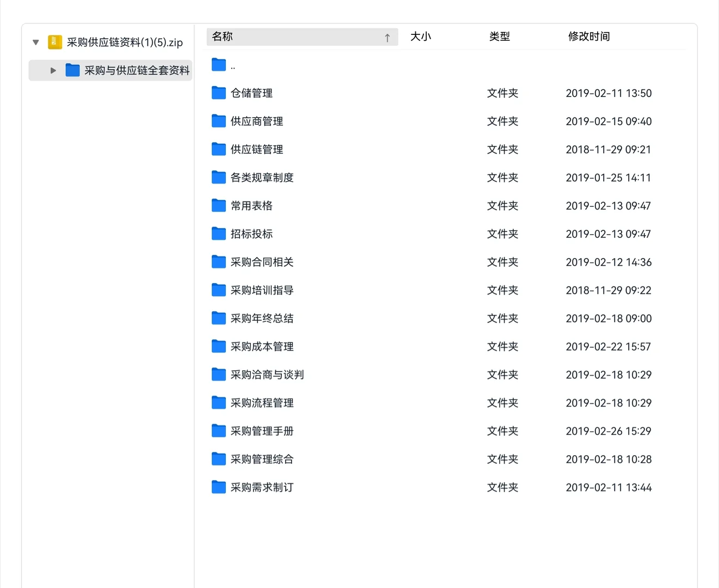
Task: Click the zip archive icon in the sidebar
Action: point(54,41)
